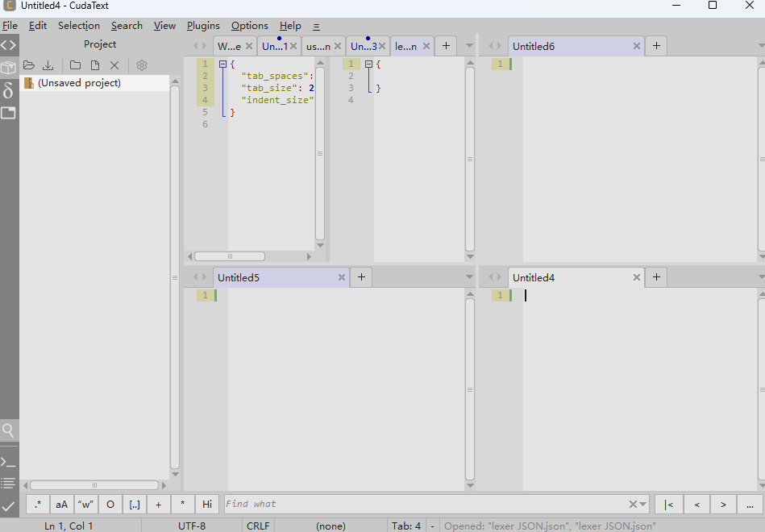
Task: Click the CRLF line endings status field
Action: pyautogui.click(x=258, y=526)
